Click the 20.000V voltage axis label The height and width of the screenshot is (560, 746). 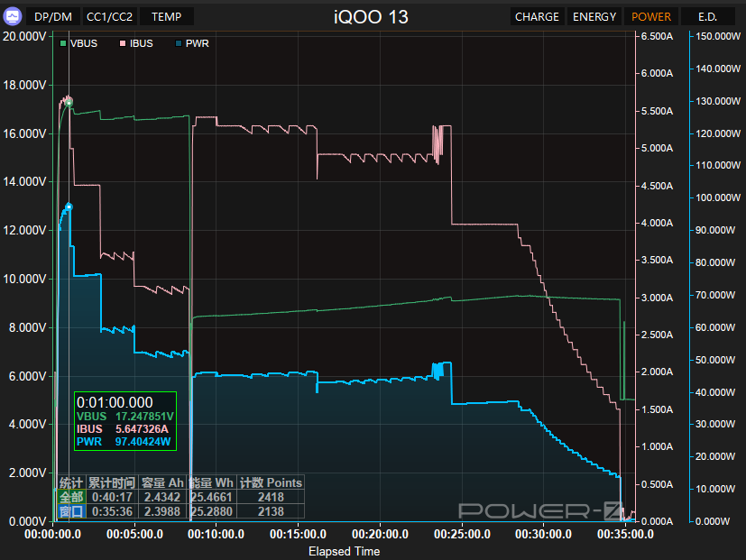point(24,37)
